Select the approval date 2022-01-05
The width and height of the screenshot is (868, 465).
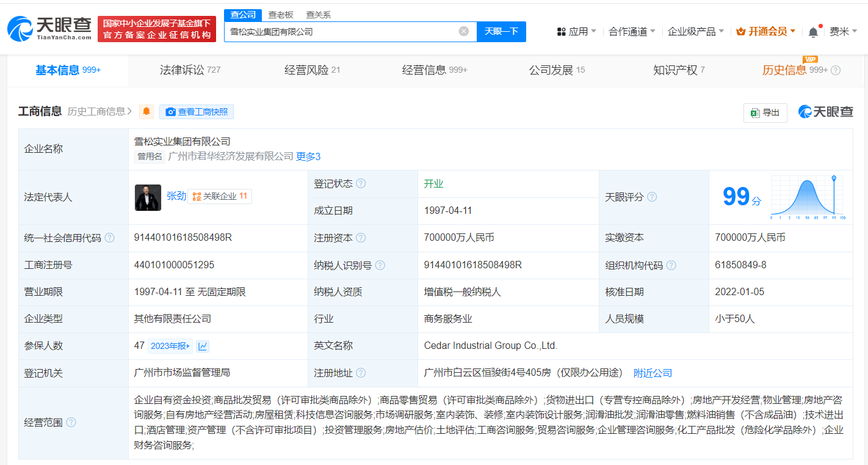point(740,292)
